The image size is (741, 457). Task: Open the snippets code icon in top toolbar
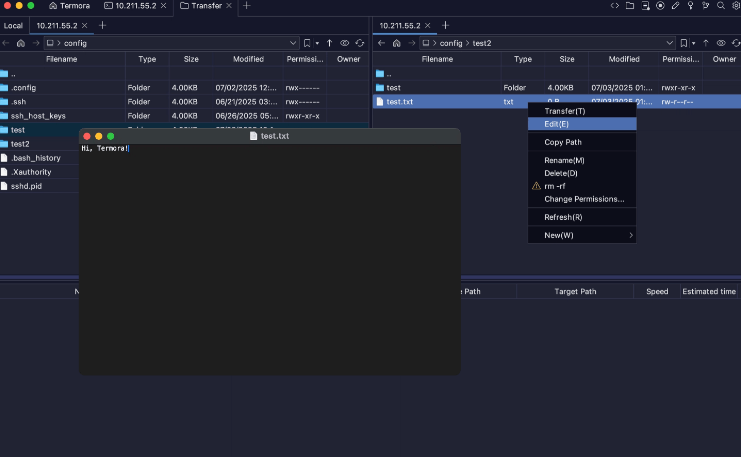pos(614,6)
